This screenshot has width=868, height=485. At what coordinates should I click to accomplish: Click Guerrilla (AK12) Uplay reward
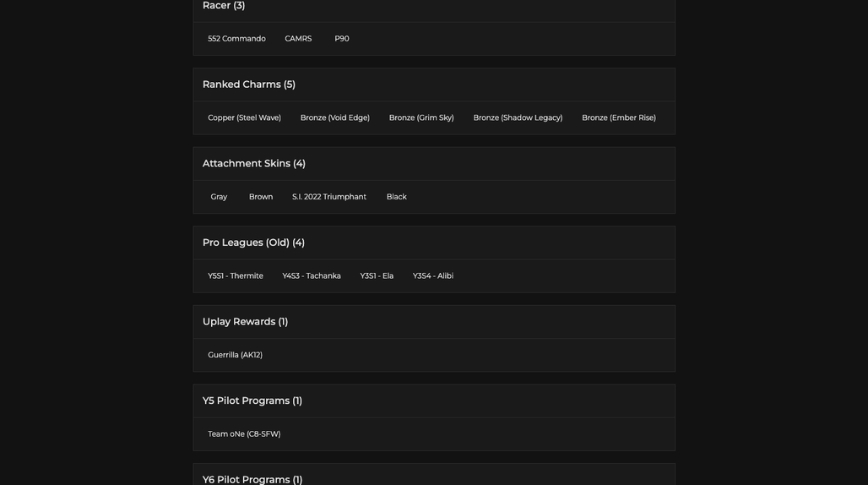coord(235,356)
